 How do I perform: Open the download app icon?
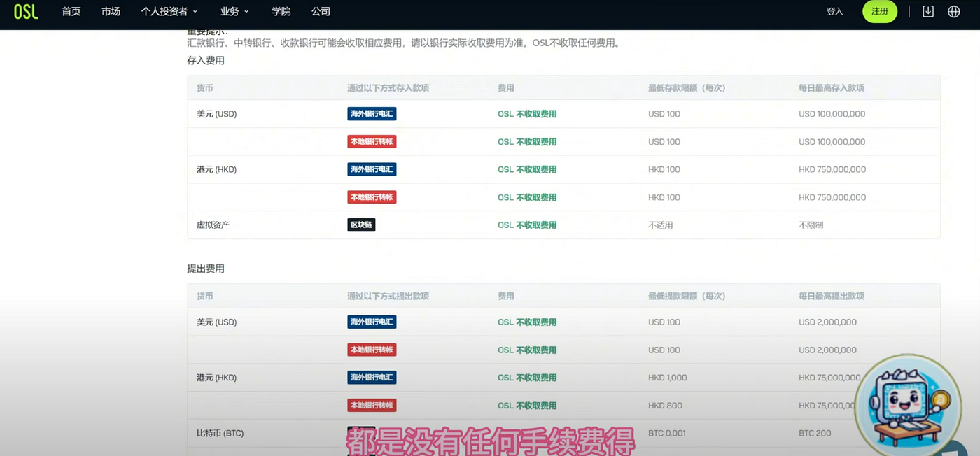click(x=928, y=11)
